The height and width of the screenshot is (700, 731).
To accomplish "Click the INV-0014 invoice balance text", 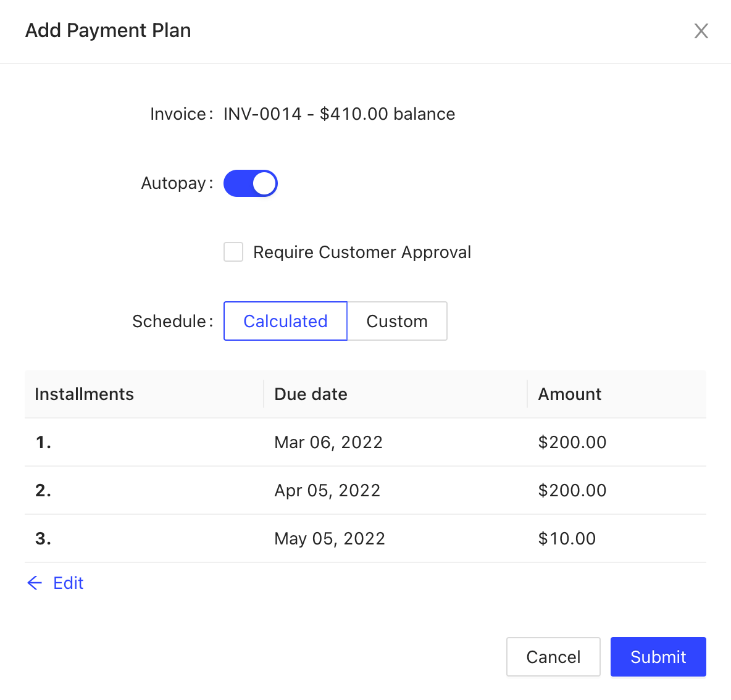I will click(x=339, y=114).
